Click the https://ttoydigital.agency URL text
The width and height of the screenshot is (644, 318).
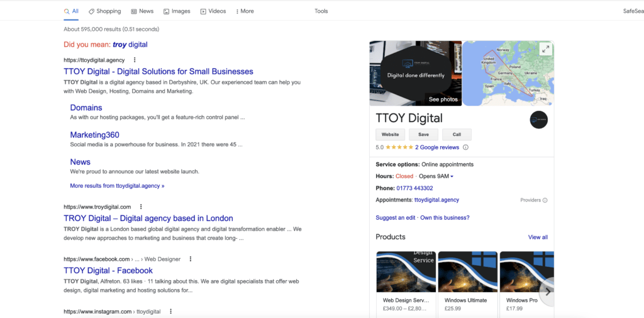94,60
